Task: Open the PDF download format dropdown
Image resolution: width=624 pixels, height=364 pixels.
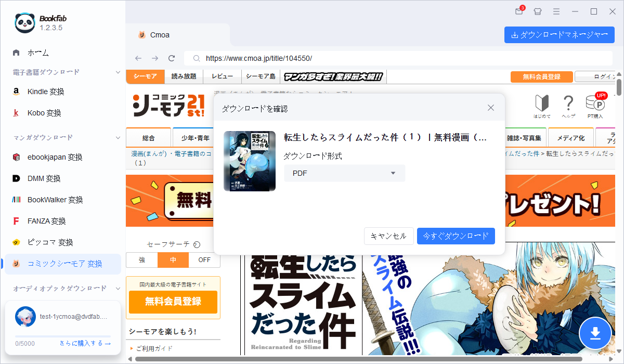Action: [344, 173]
